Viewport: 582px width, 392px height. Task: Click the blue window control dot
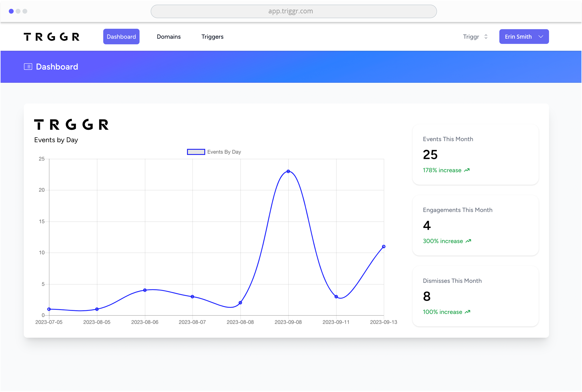11,11
